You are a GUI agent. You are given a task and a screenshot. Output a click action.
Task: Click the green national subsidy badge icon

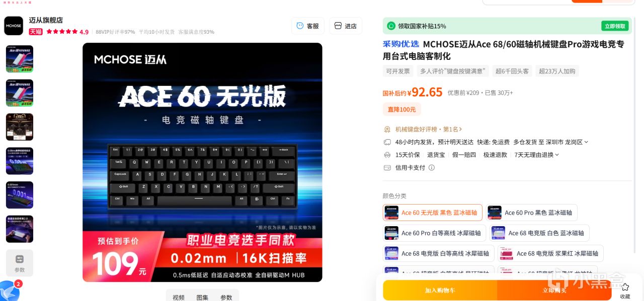pyautogui.click(x=391, y=26)
